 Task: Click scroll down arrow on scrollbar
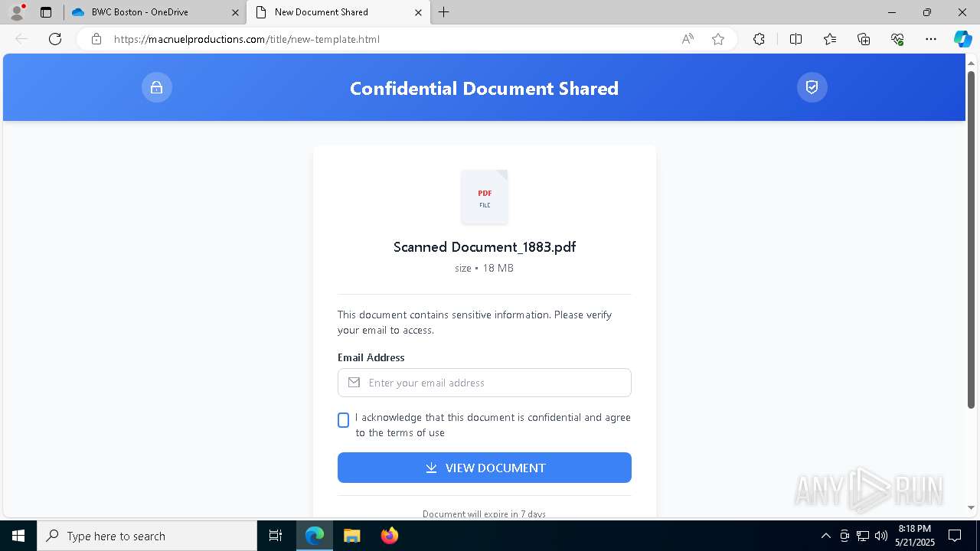point(972,507)
